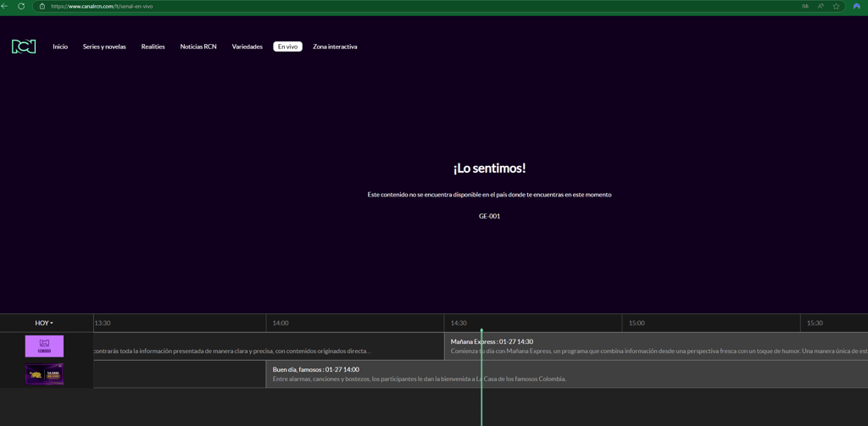Click the 14:30 time label

click(x=459, y=323)
